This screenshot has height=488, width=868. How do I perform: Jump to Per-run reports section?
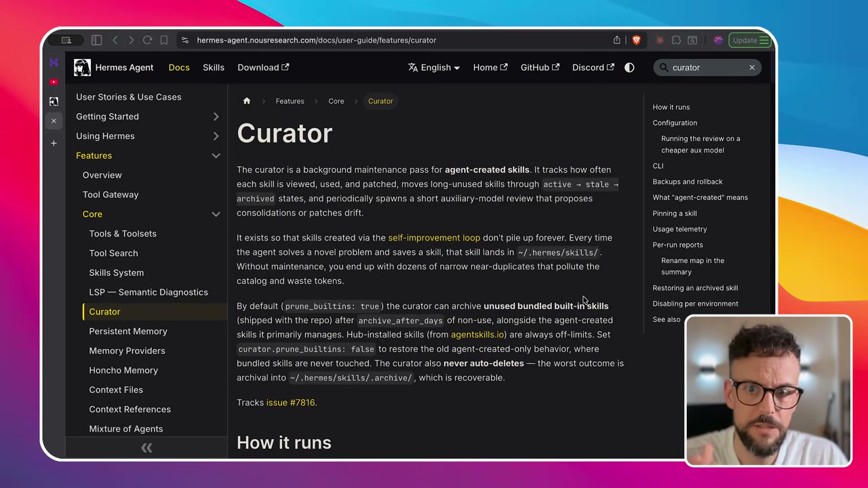click(677, 245)
